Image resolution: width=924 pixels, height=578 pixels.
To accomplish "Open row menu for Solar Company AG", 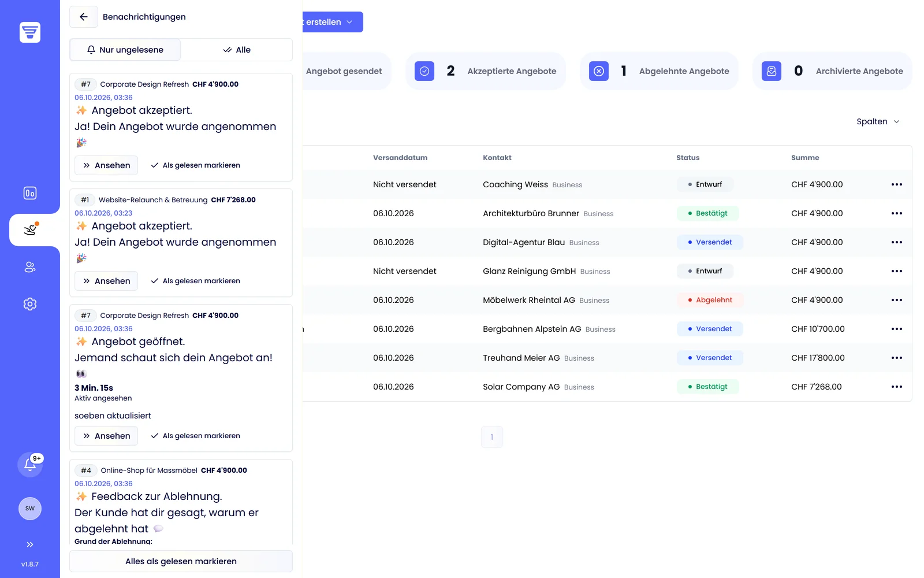I will tap(897, 387).
